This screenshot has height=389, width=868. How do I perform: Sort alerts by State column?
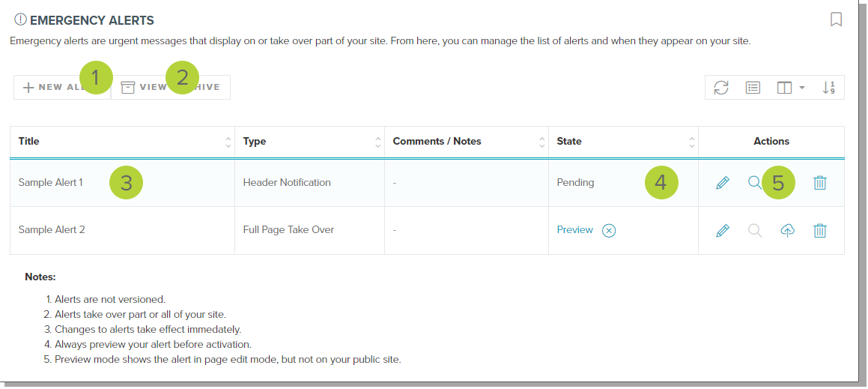[x=691, y=142]
